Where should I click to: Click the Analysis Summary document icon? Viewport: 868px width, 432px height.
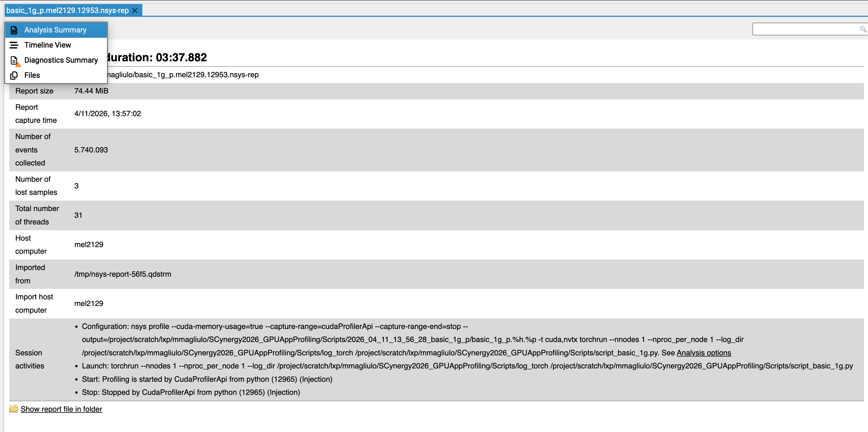(x=14, y=30)
